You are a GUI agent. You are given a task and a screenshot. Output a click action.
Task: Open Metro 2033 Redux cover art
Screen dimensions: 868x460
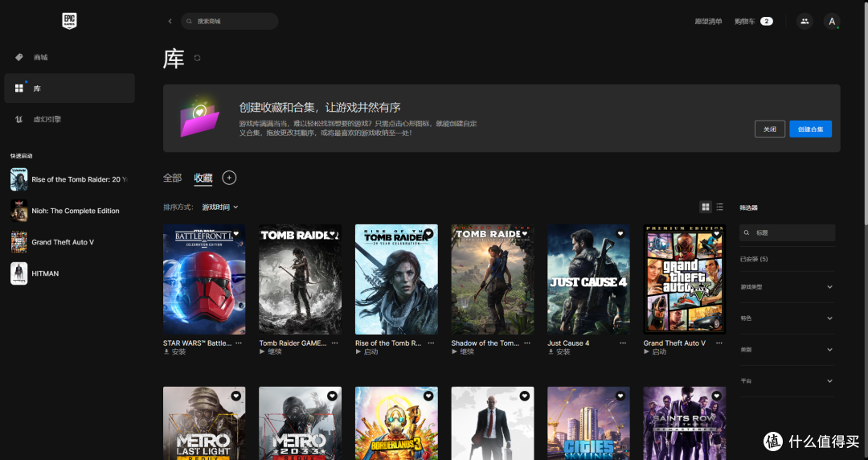coord(300,424)
